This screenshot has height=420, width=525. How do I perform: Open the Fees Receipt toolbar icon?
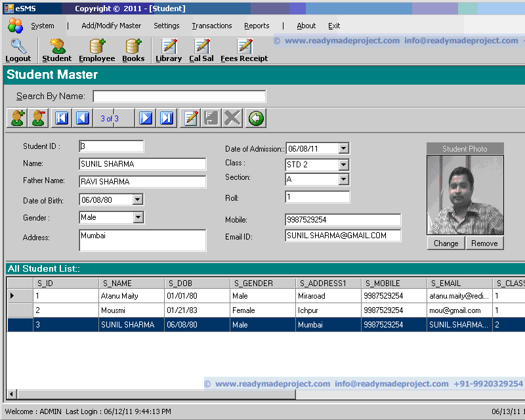[245, 46]
